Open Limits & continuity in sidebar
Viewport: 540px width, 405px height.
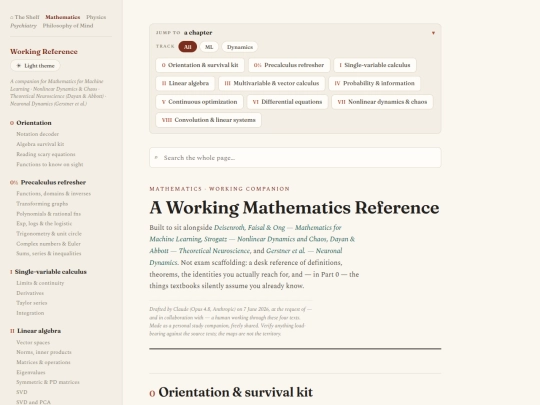pos(40,283)
